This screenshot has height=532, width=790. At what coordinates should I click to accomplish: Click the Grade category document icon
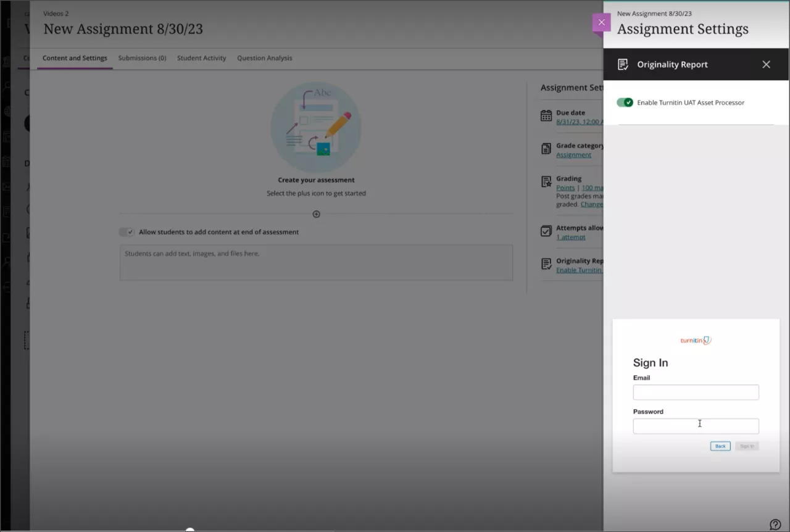point(546,149)
